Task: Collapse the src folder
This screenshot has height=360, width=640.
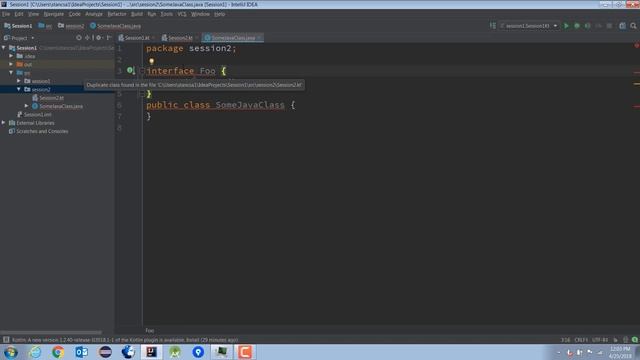Action: click(x=11, y=73)
